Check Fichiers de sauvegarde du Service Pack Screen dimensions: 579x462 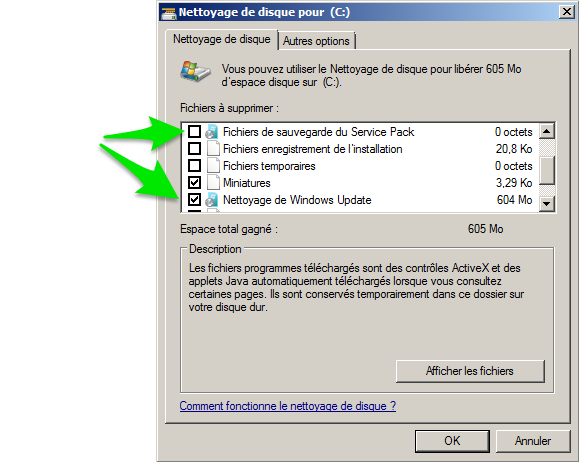[x=195, y=131]
